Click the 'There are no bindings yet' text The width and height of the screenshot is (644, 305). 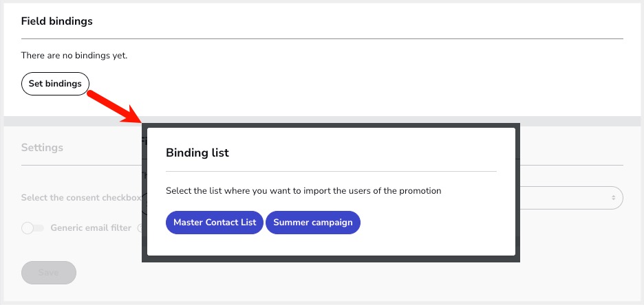[x=74, y=55]
